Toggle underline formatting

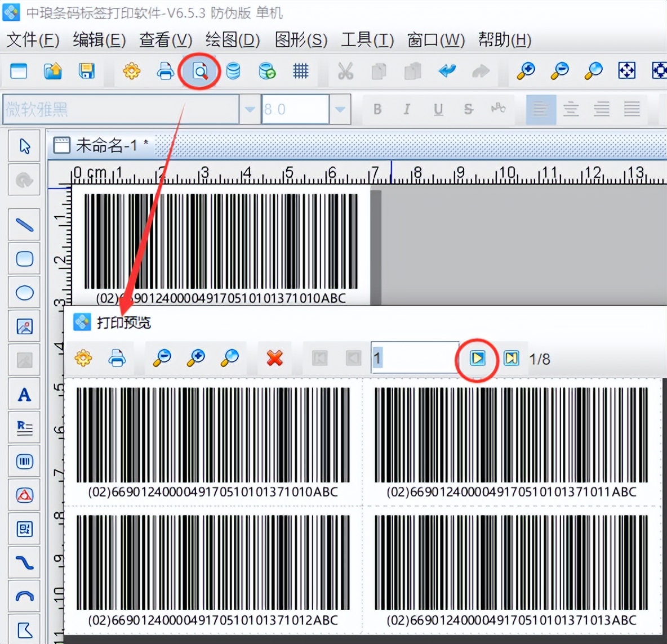(438, 110)
